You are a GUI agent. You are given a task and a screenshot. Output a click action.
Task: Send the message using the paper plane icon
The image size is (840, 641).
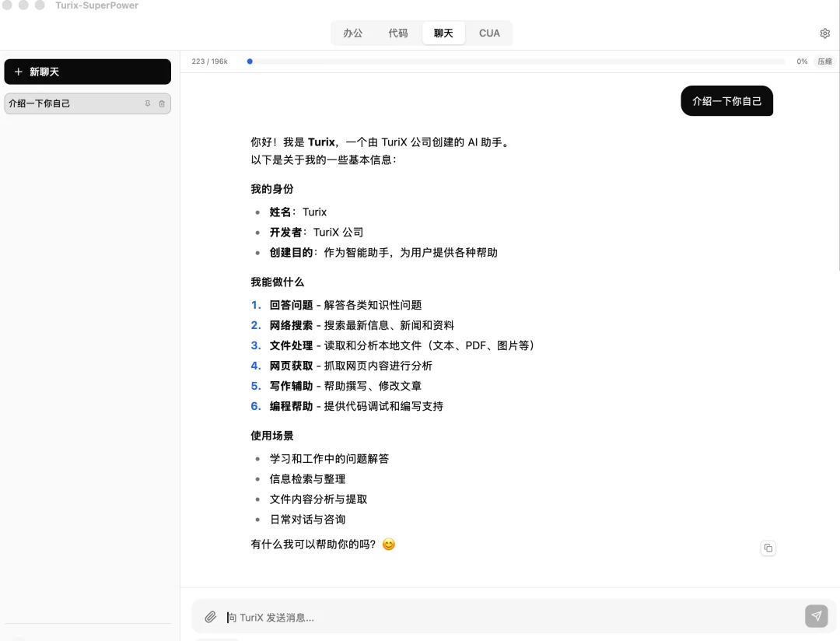pos(816,615)
